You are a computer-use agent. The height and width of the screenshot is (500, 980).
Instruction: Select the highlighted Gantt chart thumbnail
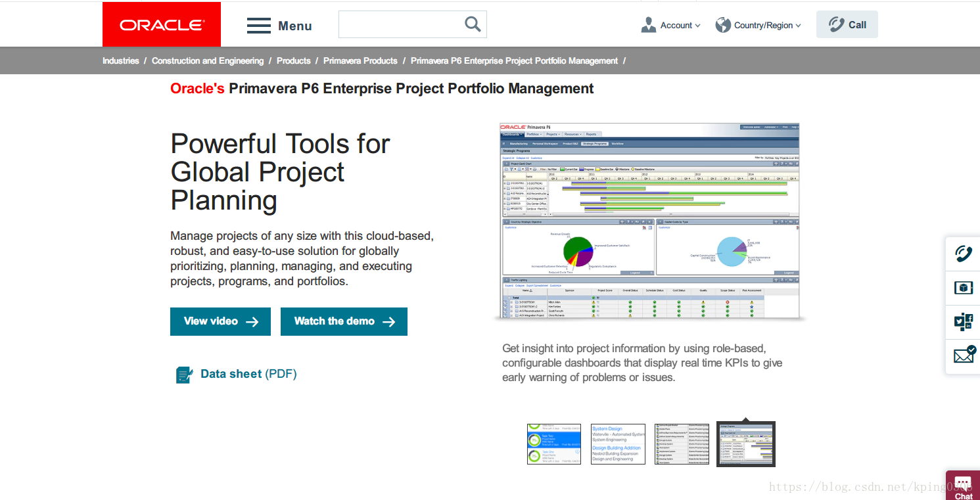point(746,444)
